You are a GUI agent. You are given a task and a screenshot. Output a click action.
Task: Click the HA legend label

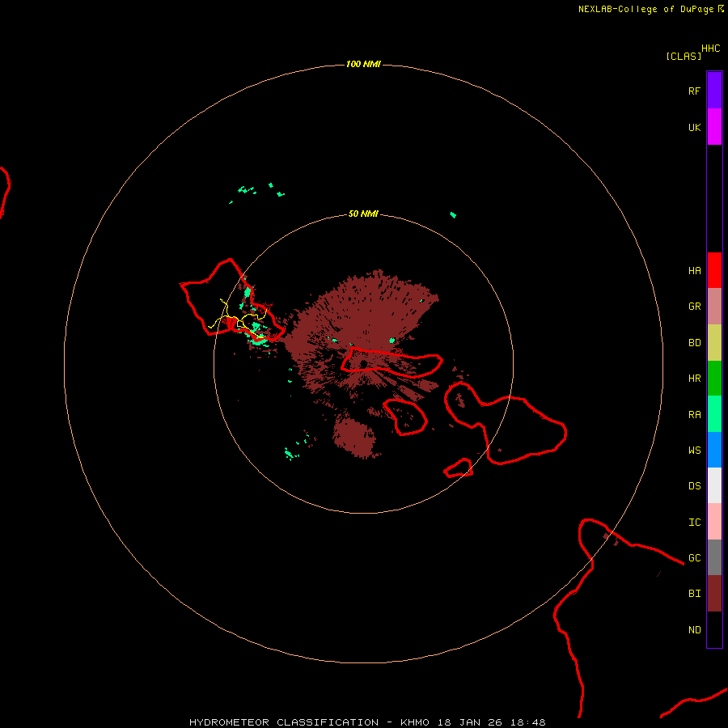tap(694, 271)
